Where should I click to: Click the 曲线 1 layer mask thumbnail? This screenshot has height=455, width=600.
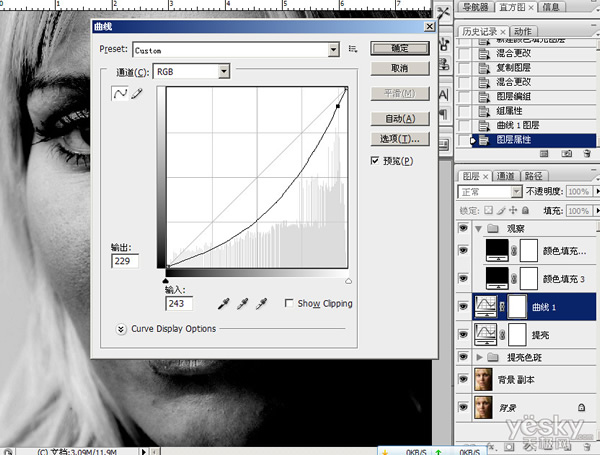click(517, 307)
